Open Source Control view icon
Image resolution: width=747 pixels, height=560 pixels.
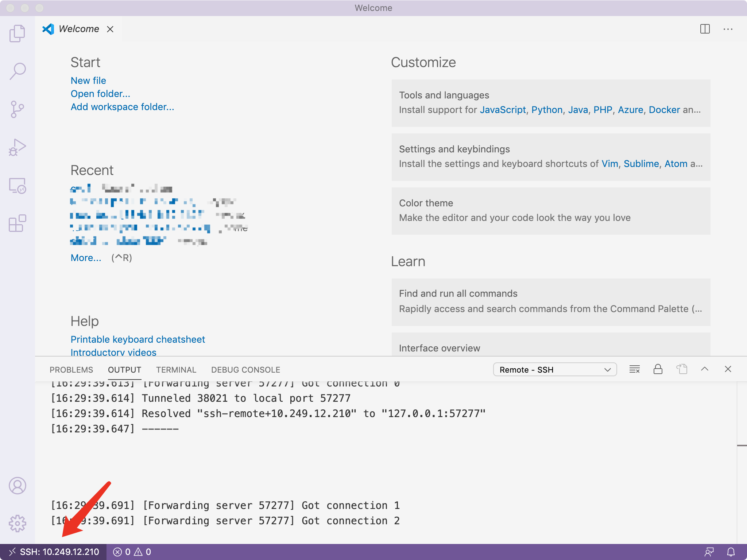click(17, 109)
